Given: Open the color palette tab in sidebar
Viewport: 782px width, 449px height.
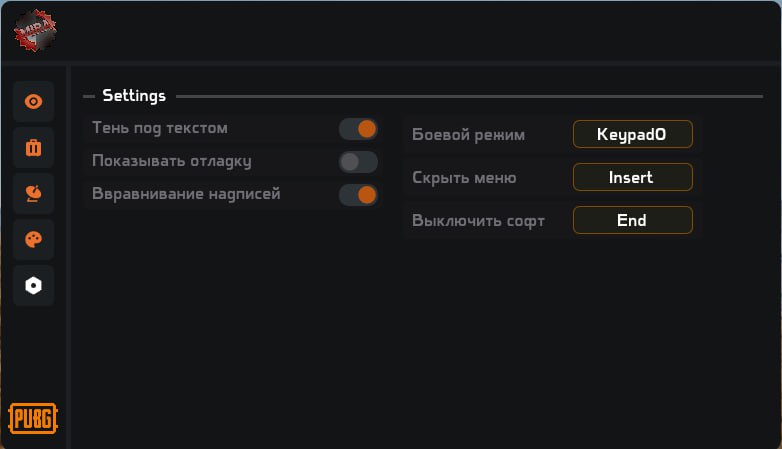Looking at the screenshot, I should tap(33, 240).
